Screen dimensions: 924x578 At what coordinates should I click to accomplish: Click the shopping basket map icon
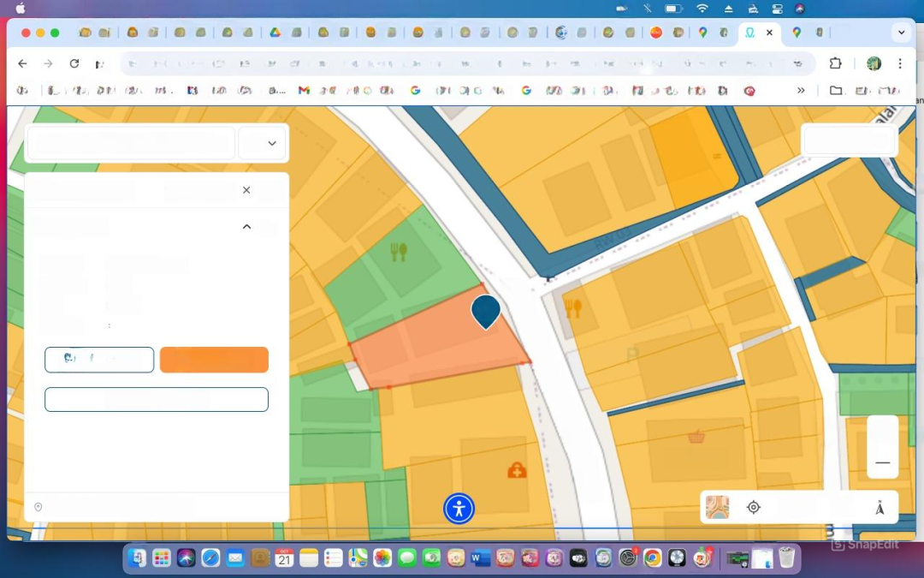pyautogui.click(x=696, y=437)
